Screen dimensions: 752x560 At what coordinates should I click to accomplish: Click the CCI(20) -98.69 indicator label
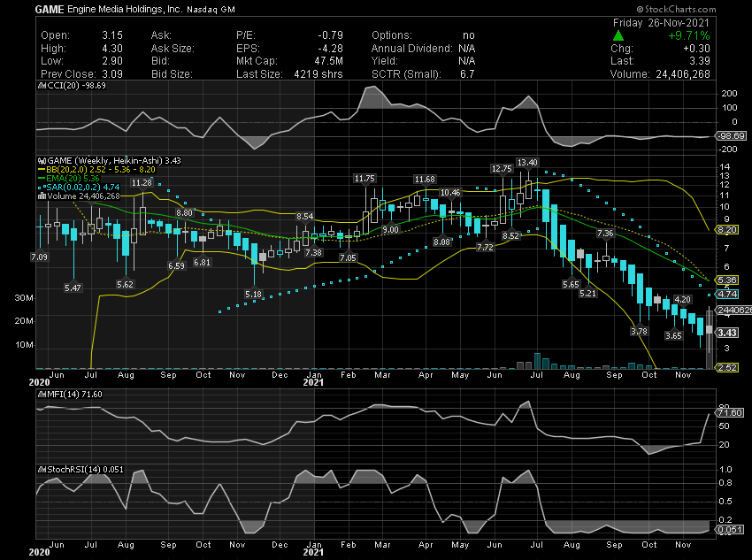pos(76,86)
